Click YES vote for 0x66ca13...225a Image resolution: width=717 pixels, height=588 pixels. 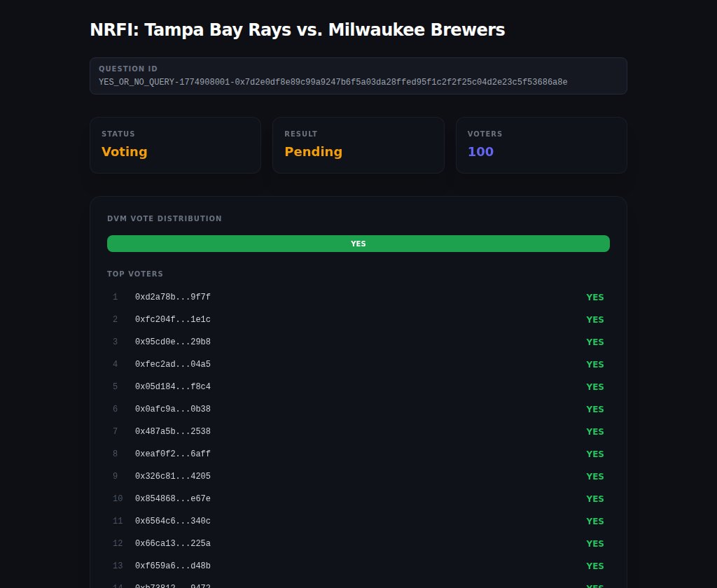click(595, 544)
